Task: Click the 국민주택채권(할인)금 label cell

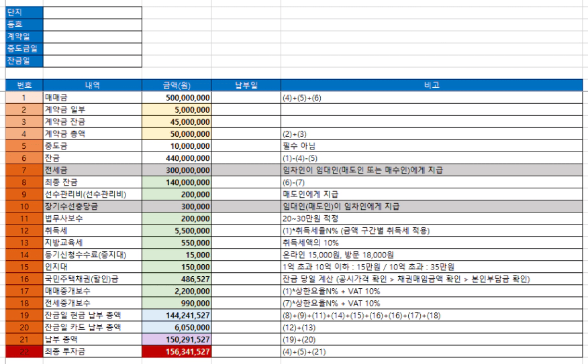Action: [x=93, y=279]
